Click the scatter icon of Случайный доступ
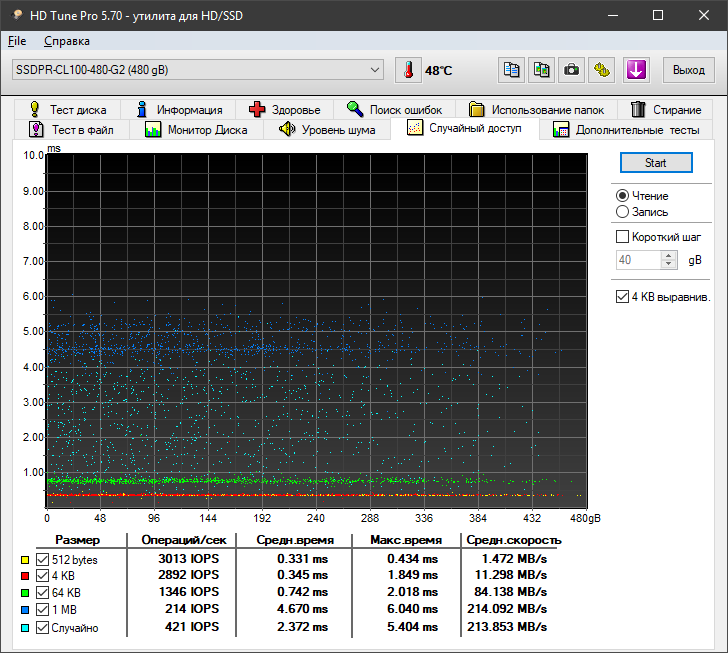Viewport: 728px width, 653px height. click(x=415, y=128)
